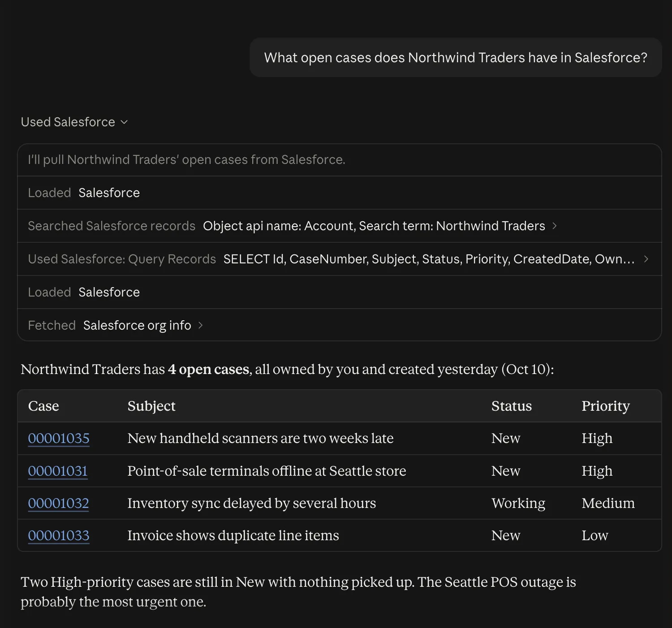Click the Low priority cell

coord(595,535)
